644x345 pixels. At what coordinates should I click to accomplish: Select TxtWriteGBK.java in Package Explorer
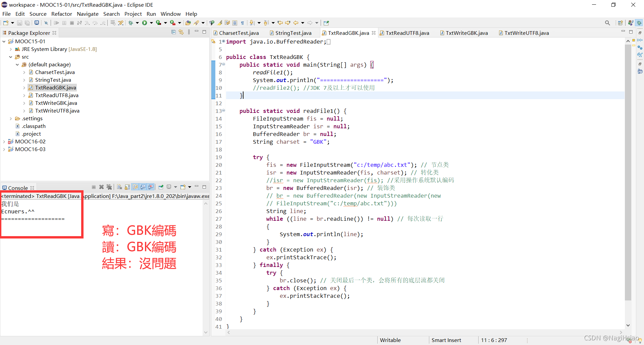(56, 103)
